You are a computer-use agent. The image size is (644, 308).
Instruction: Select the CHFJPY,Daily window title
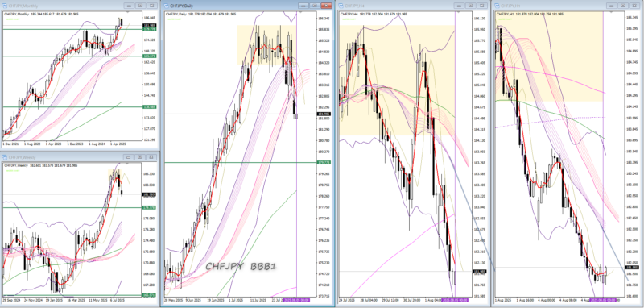(x=182, y=6)
